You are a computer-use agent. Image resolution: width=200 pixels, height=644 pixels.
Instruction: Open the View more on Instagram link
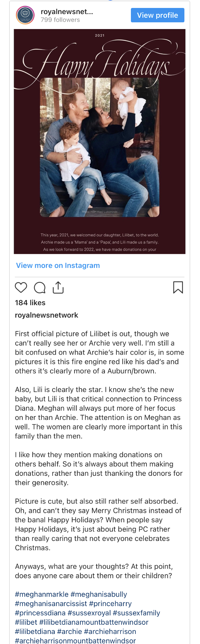click(58, 265)
